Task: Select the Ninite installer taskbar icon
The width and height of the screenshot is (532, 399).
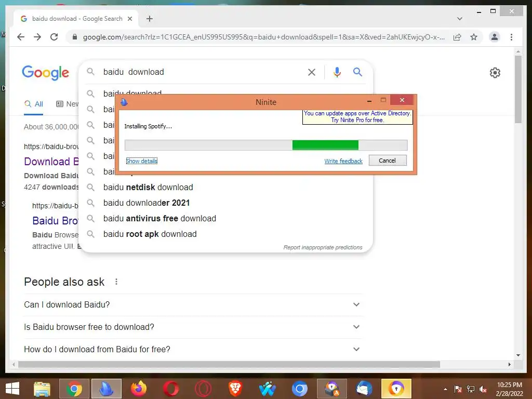Action: coord(106,389)
